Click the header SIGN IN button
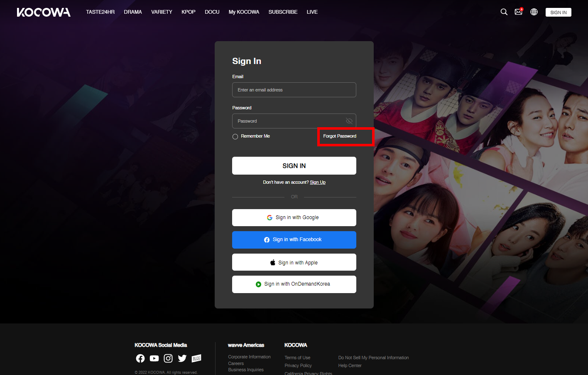 click(x=559, y=12)
